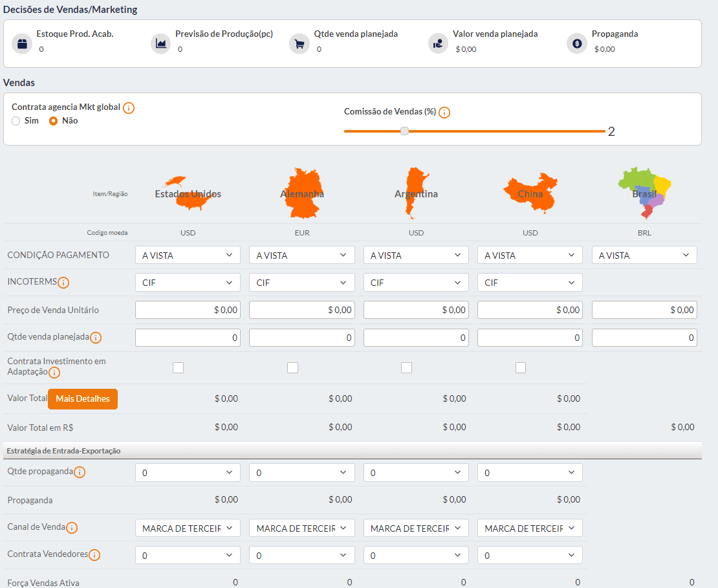This screenshot has width=718, height=588.
Task: Click the INCOTERMS info icon
Action: [x=63, y=283]
